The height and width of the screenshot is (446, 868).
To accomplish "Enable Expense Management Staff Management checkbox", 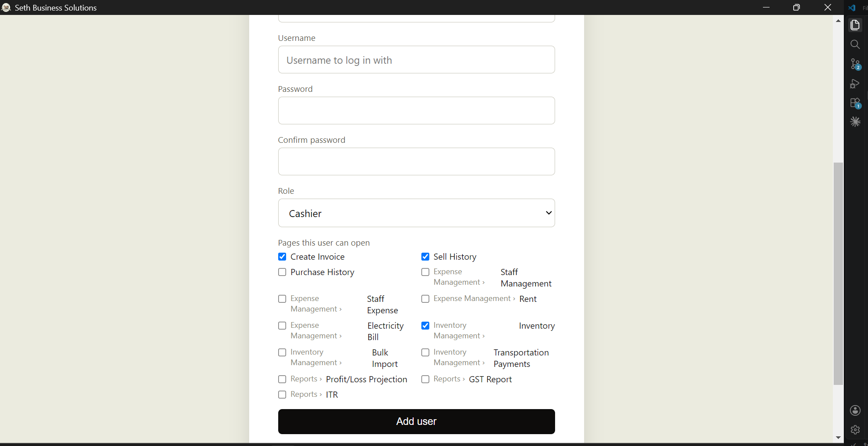I will (x=425, y=272).
